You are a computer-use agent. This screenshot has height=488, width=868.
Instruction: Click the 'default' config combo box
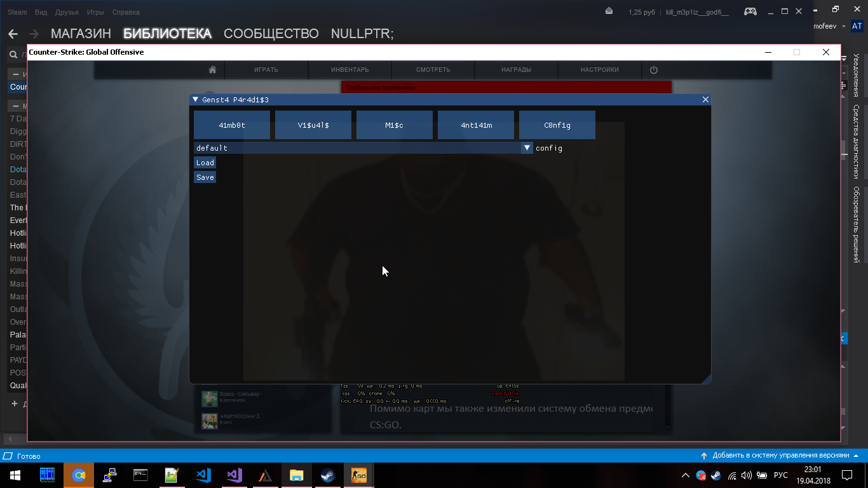pos(363,148)
